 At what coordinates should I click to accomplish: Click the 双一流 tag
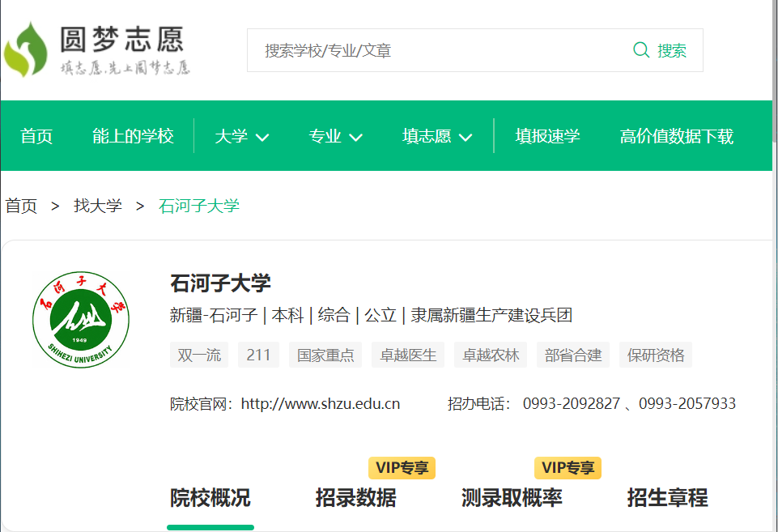[199, 355]
